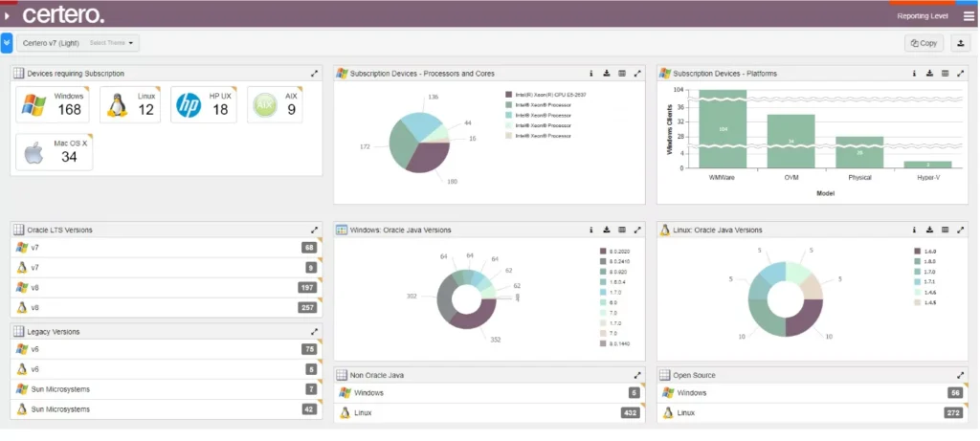
Task: Open Open Source Windows row, 56
Action: [x=813, y=393]
